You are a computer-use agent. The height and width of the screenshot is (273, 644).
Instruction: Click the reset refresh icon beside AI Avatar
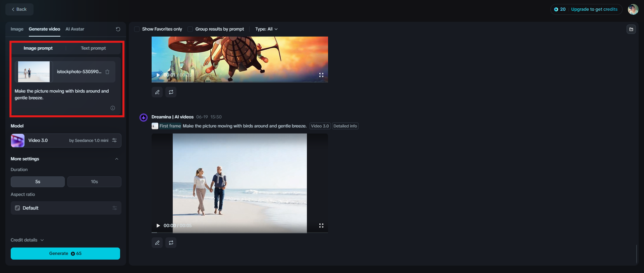[x=118, y=29]
